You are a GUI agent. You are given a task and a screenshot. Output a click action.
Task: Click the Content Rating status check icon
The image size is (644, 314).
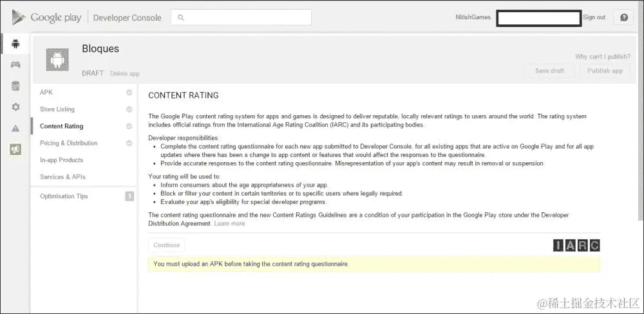129,126
